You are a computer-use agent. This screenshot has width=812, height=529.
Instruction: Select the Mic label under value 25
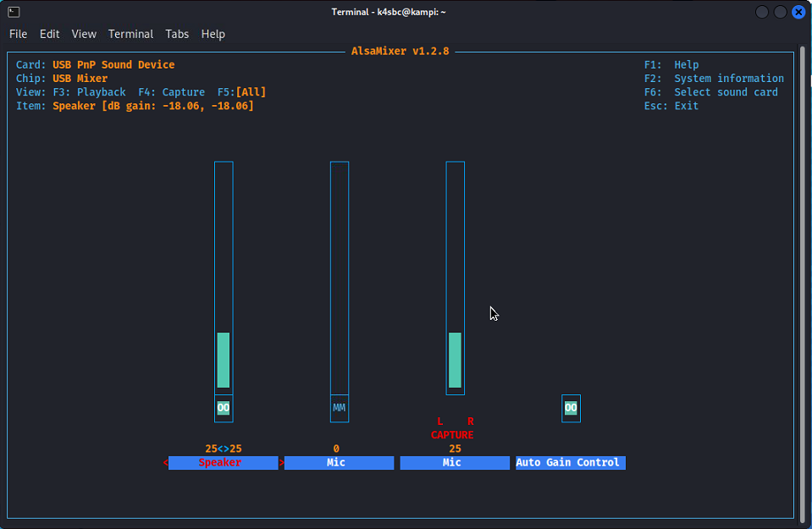tap(455, 463)
